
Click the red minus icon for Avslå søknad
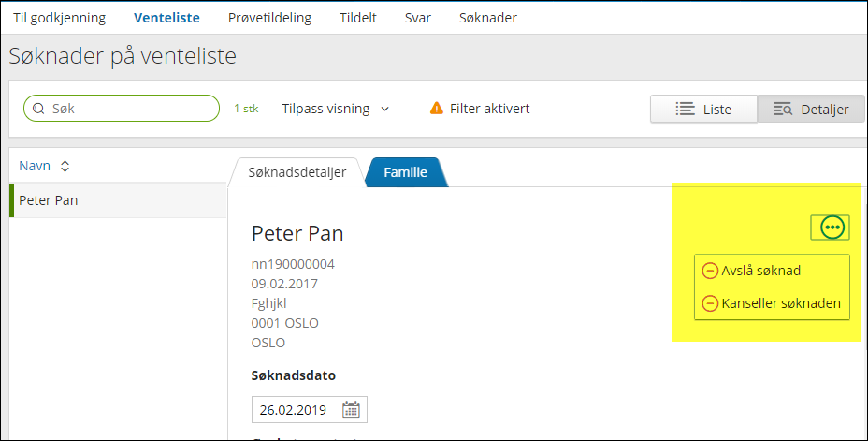(x=710, y=271)
